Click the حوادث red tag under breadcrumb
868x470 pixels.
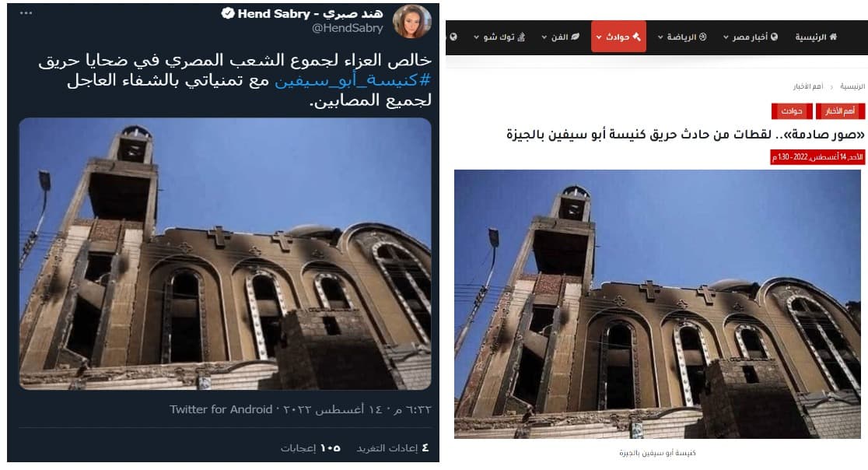tap(792, 111)
